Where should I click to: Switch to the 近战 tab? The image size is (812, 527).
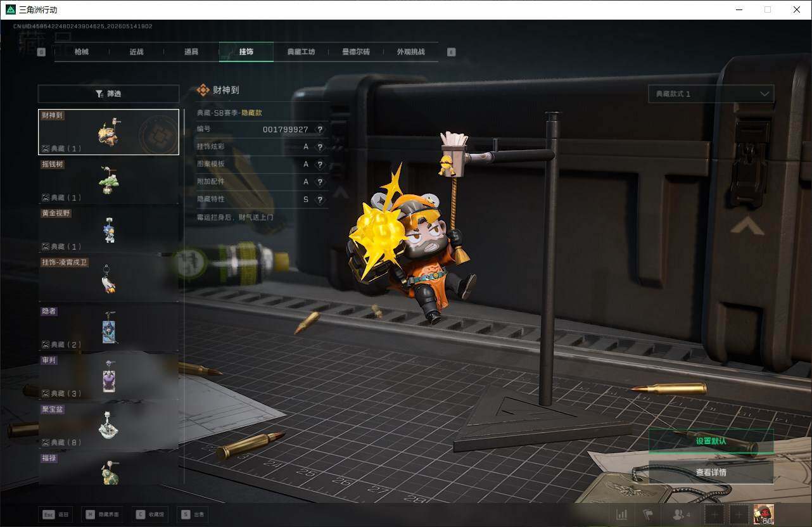(136, 52)
